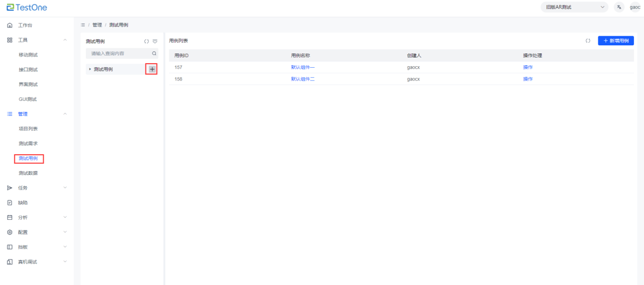Refresh the 用例列表 table
Viewport: 644px width, 285px height.
pos(588,41)
